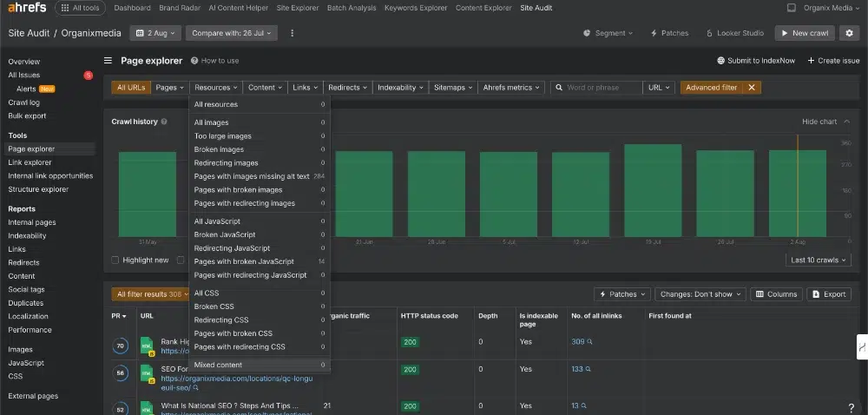This screenshot has height=415, width=868.
Task: Open the URL search scope dropdown
Action: (658, 88)
